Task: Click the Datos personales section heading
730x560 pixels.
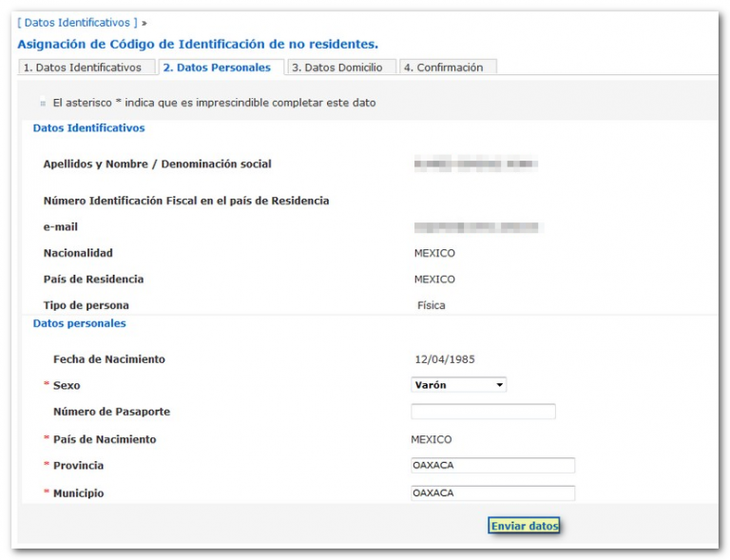Action: (79, 323)
